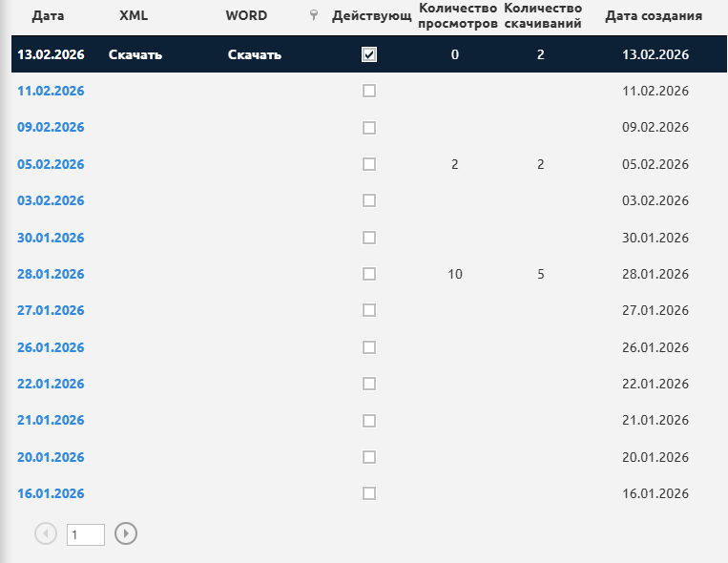This screenshot has height=563, width=728.
Task: Check the Действующ checkbox for 03.02.2026
Action: pos(369,200)
